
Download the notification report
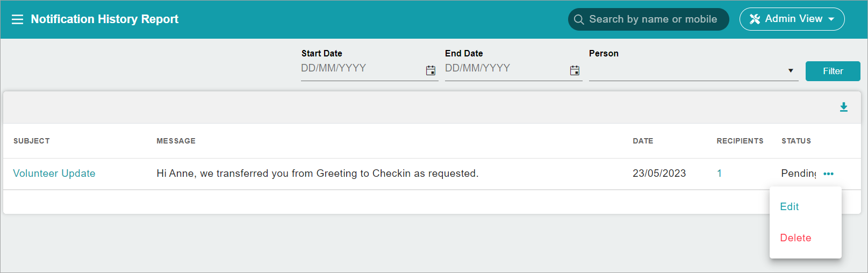click(x=844, y=107)
